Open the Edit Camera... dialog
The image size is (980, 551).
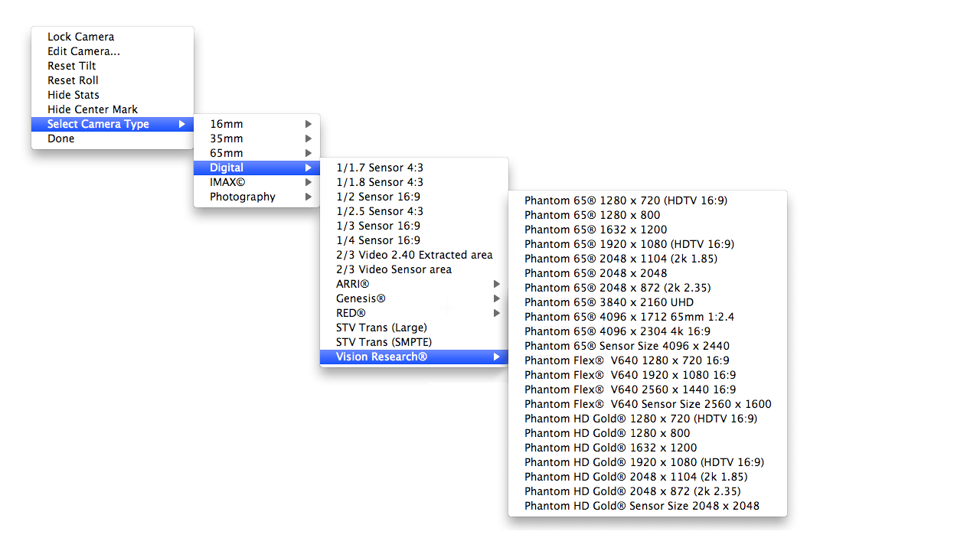click(113, 51)
